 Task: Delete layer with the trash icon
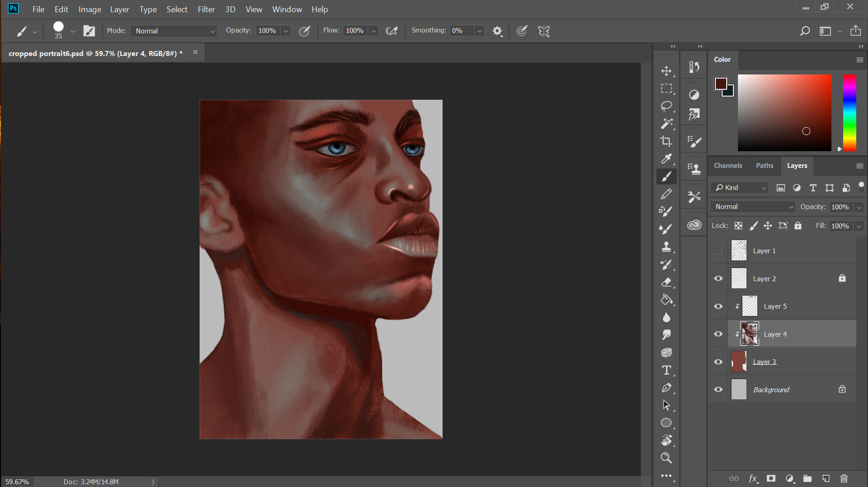tap(844, 478)
